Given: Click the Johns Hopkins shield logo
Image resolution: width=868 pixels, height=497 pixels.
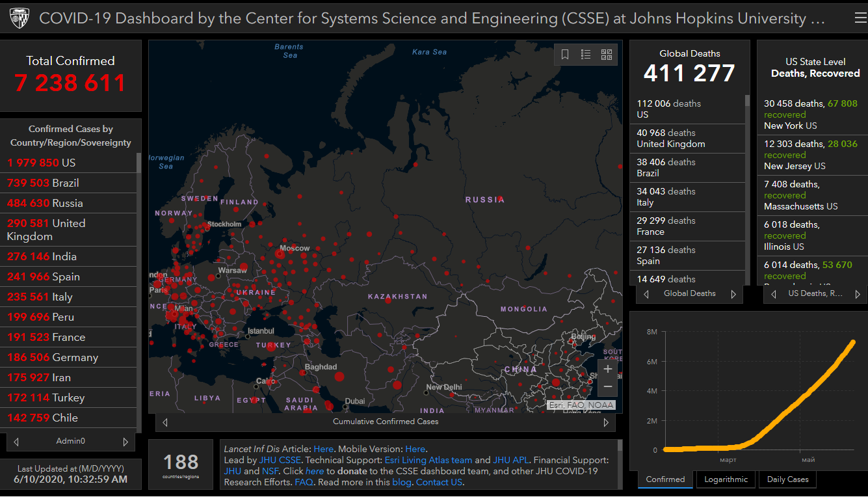Looking at the screenshot, I should click(20, 19).
